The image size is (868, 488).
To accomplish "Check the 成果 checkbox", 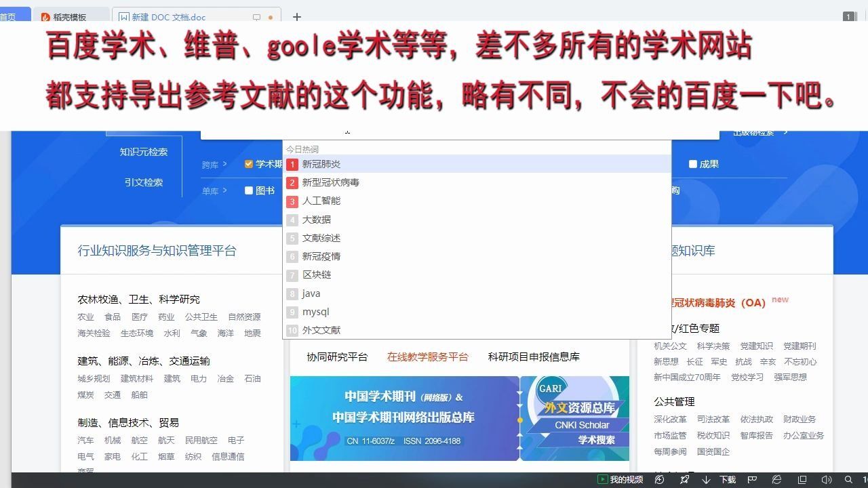I will point(693,164).
